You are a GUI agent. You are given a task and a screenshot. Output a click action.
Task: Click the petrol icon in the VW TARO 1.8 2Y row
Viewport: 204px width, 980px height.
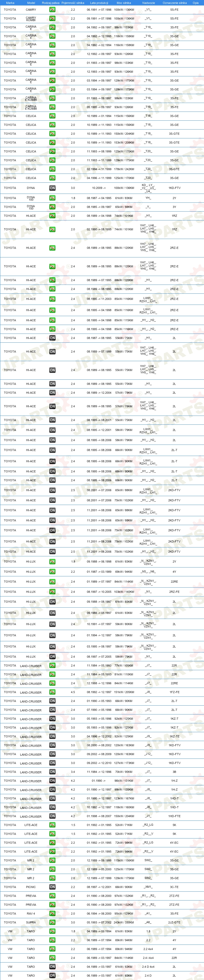pyautogui.click(x=52, y=931)
